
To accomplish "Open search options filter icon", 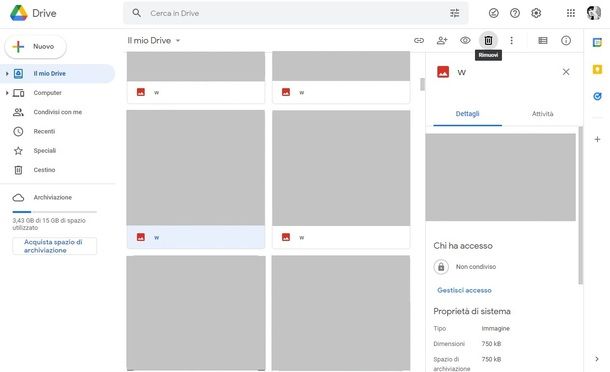I will [454, 13].
